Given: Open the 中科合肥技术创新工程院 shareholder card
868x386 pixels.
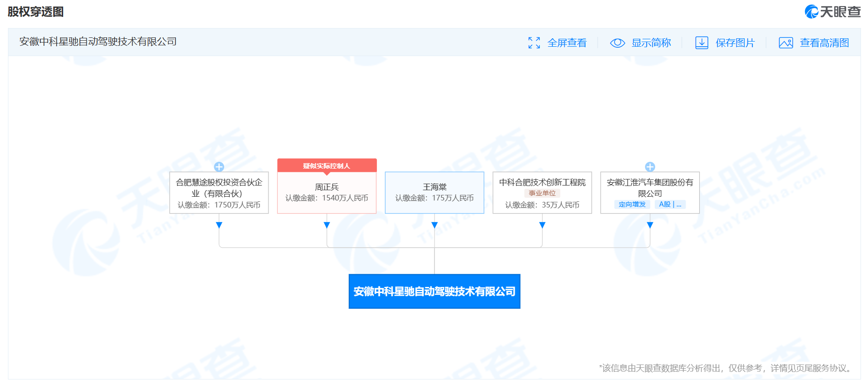Looking at the screenshot, I should [542, 193].
